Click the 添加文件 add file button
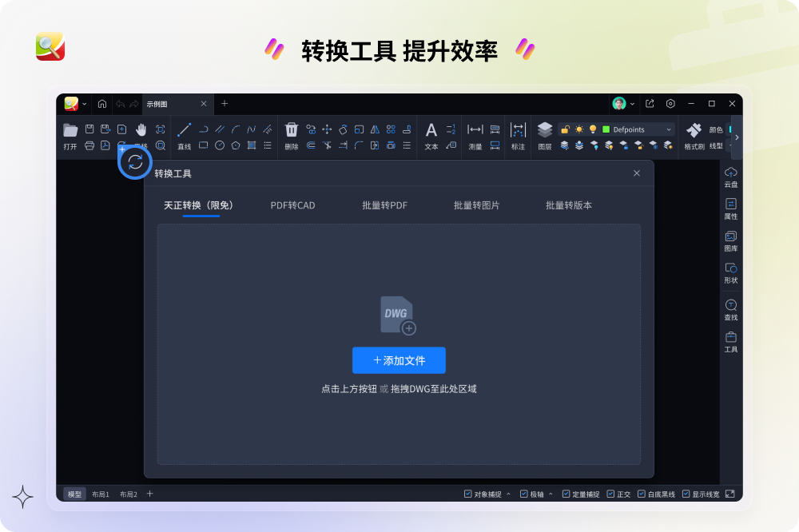Image resolution: width=799 pixels, height=532 pixels. coord(399,360)
